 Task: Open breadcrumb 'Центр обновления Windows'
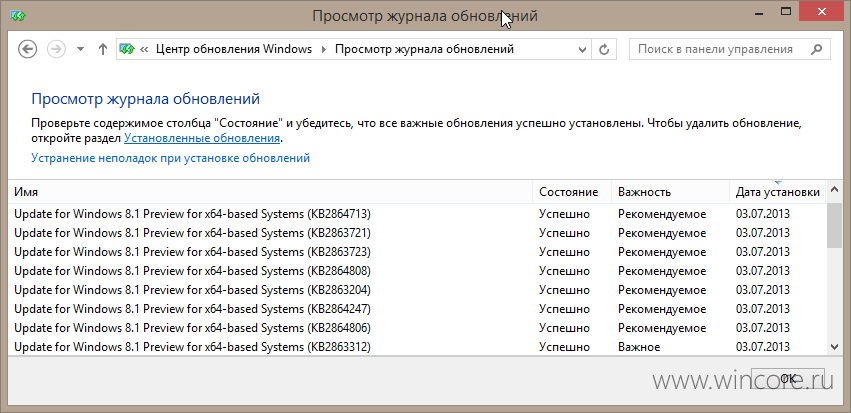234,49
